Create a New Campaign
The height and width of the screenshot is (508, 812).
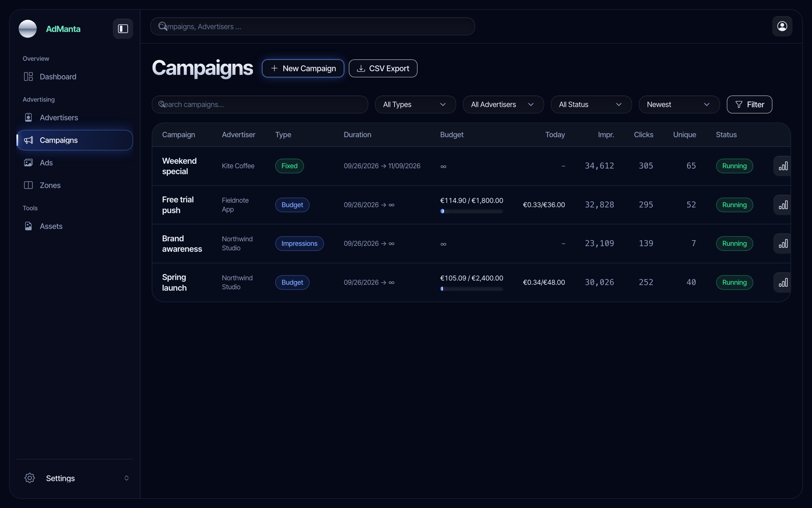click(x=303, y=68)
